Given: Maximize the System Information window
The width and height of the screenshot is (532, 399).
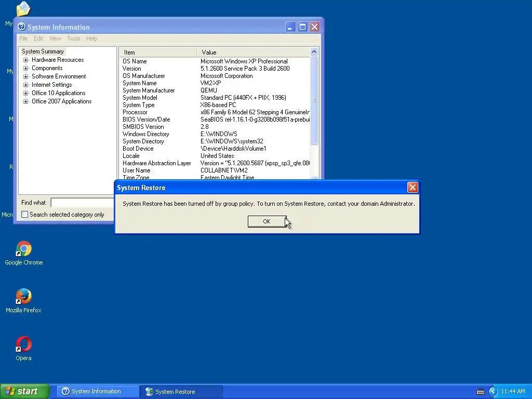Looking at the screenshot, I should coord(303,27).
